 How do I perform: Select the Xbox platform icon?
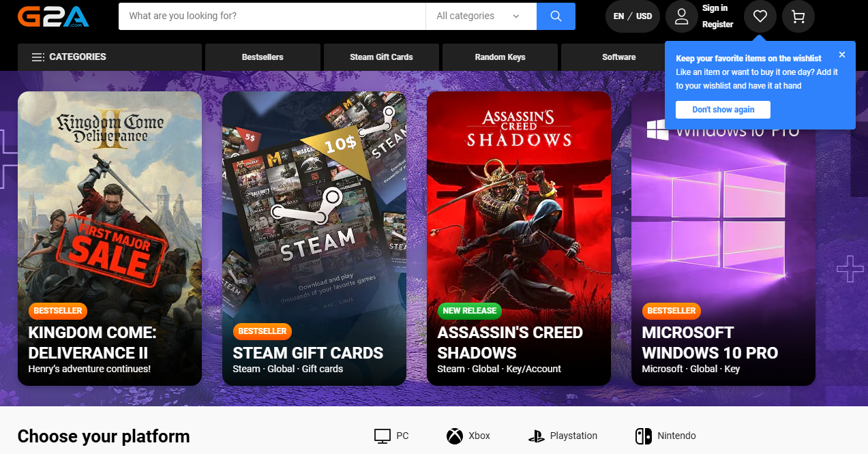(455, 436)
